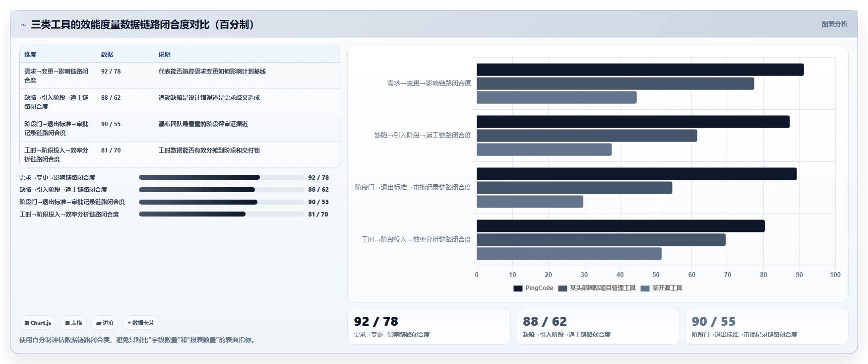Click description 追溯缺陷是设计错误还是需求歧义造成
The height and width of the screenshot is (364, 868).
209,97
